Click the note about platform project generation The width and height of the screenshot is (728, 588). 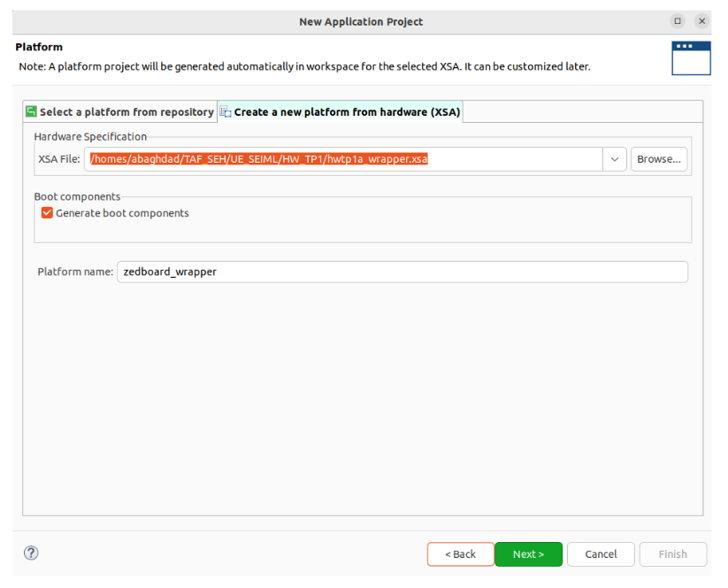[x=304, y=66]
